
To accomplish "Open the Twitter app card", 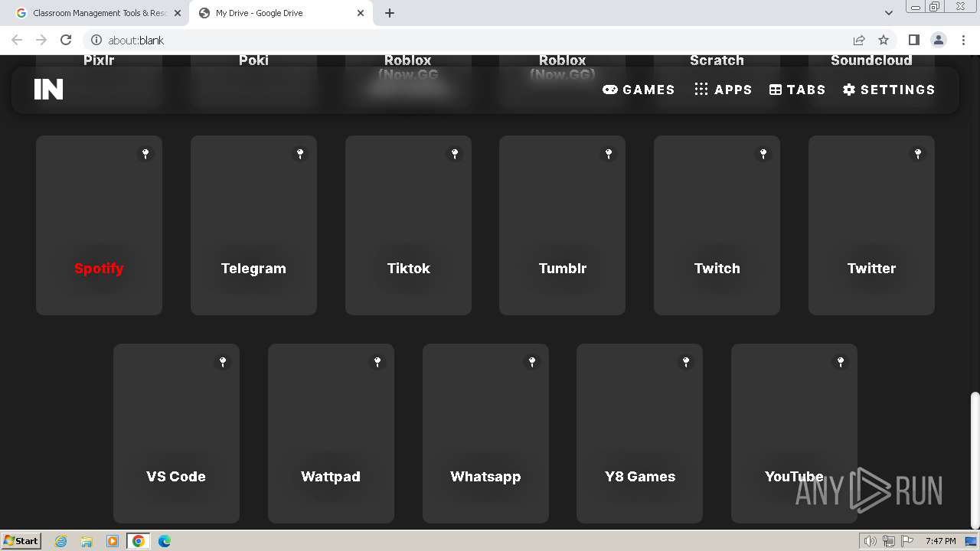I will click(x=871, y=225).
